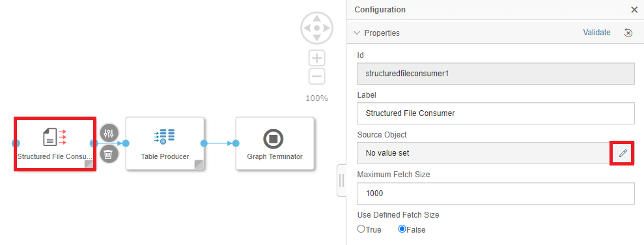Screen dimensions: 644x245
Task: Edit Source Object with pencil icon
Action: [623, 153]
